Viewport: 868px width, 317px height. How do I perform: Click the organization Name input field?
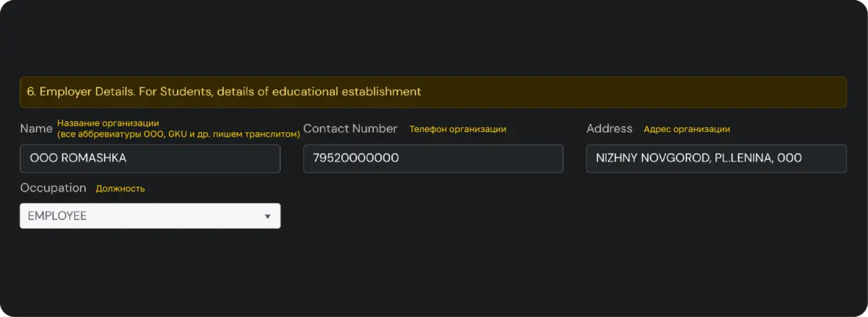coord(150,158)
